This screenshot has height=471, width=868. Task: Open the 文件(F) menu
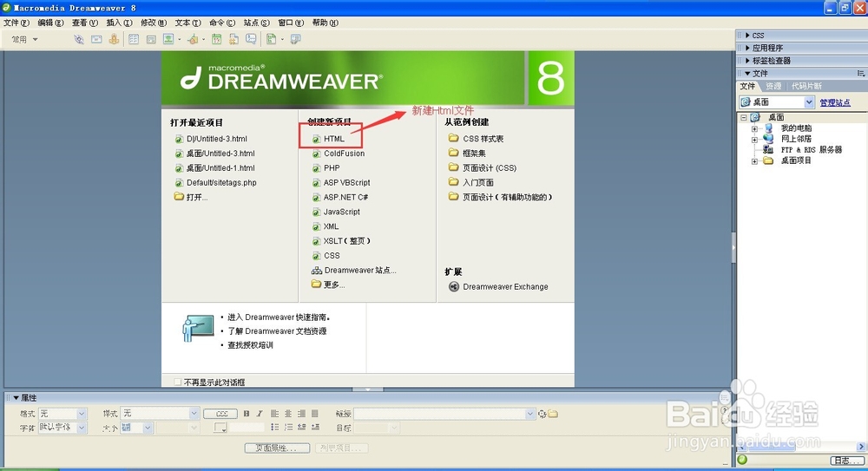[x=16, y=23]
